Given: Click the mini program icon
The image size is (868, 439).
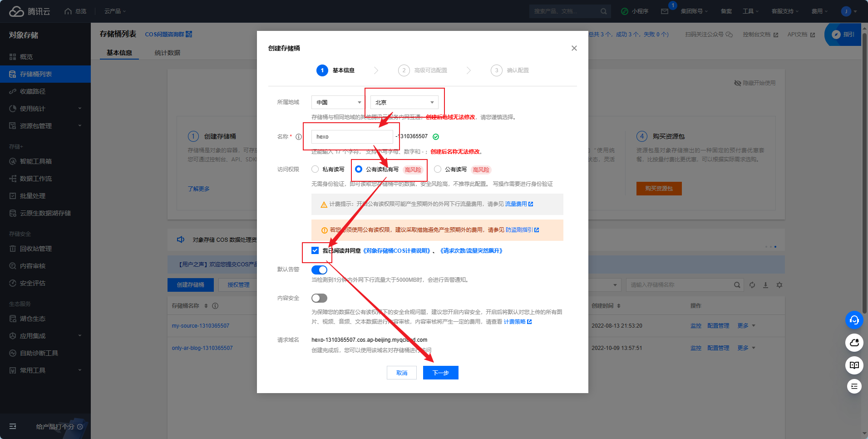Looking at the screenshot, I should (625, 11).
